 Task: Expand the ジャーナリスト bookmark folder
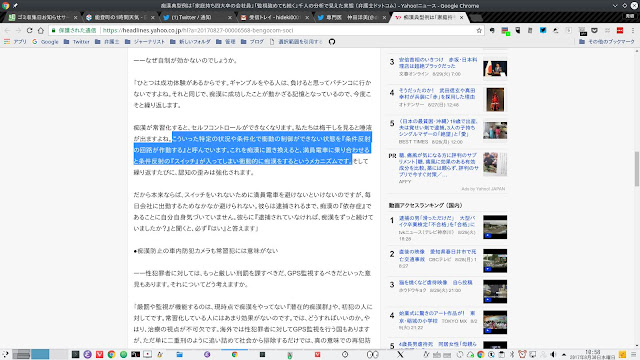[x=145, y=42]
